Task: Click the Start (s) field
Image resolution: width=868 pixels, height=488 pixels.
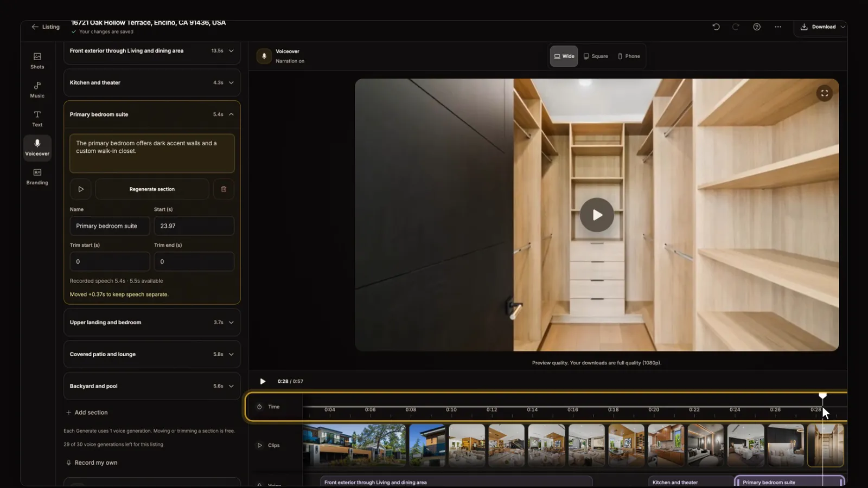Action: [x=194, y=226]
